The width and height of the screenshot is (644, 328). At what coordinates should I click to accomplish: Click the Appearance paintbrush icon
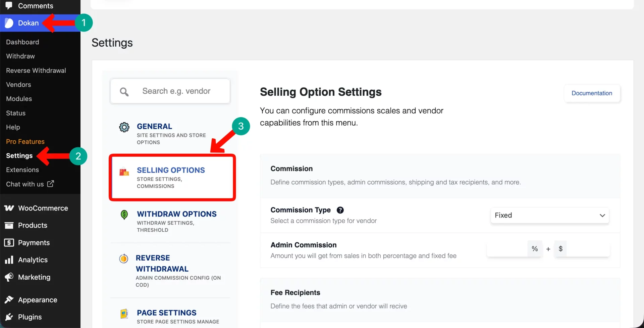(9, 300)
